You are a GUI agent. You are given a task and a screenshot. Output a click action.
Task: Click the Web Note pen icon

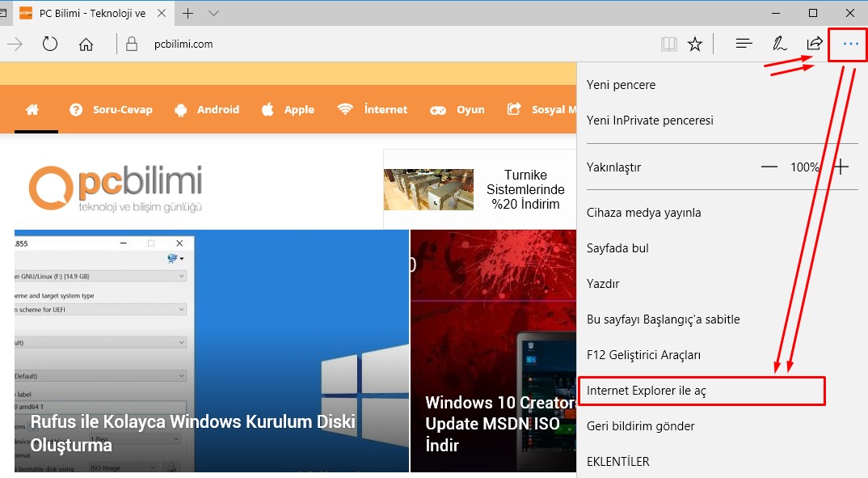[779, 44]
